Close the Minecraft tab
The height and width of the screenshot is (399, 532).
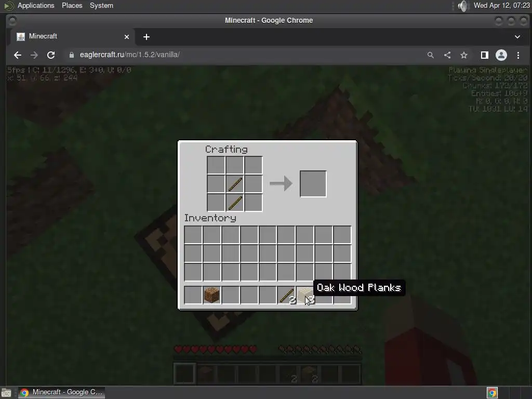(x=127, y=37)
